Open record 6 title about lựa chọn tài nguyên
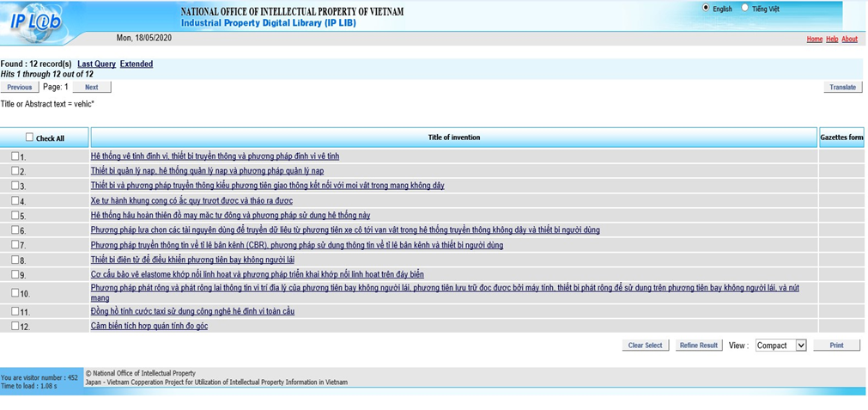This screenshot has height=410, width=868. pyautogui.click(x=345, y=230)
